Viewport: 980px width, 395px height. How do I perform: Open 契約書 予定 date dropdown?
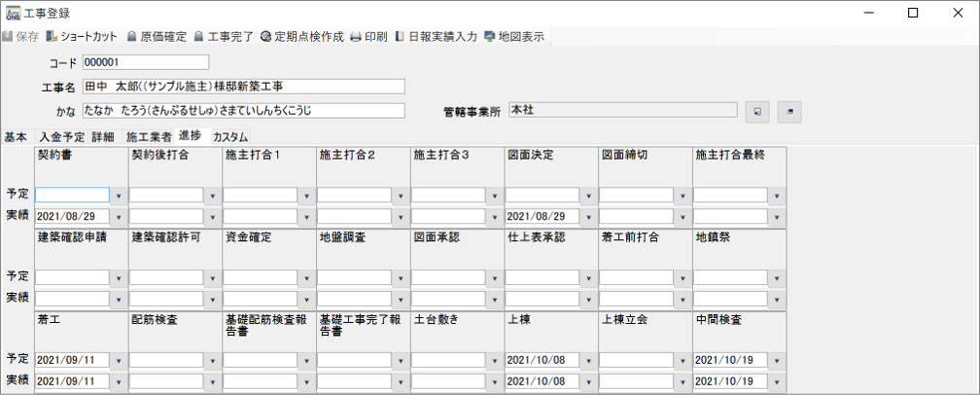click(x=119, y=196)
